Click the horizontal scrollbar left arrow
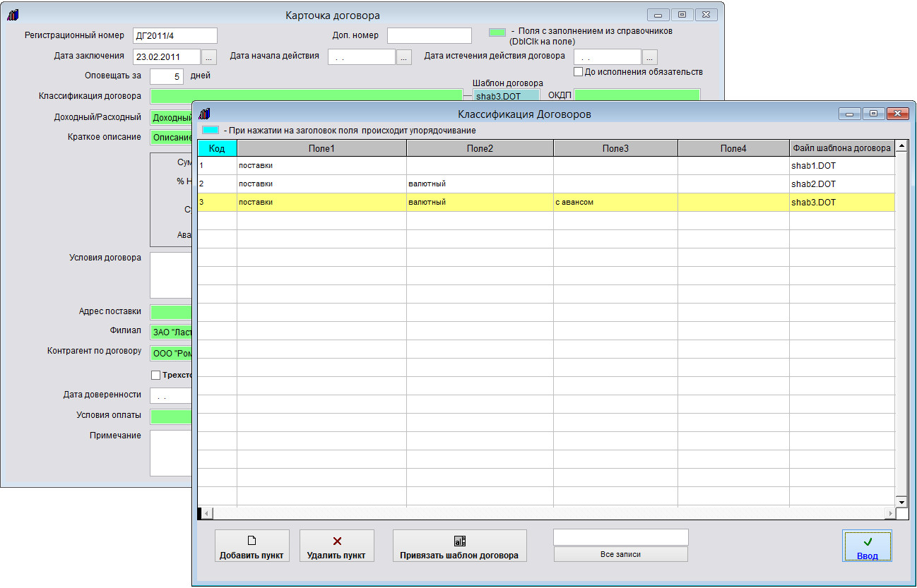This screenshot has width=917, height=588. (x=208, y=513)
